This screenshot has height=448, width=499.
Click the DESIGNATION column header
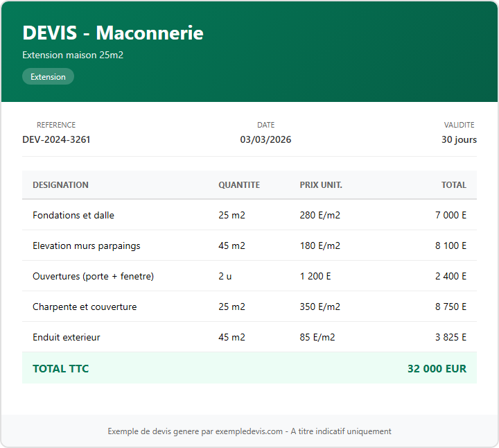tap(60, 185)
